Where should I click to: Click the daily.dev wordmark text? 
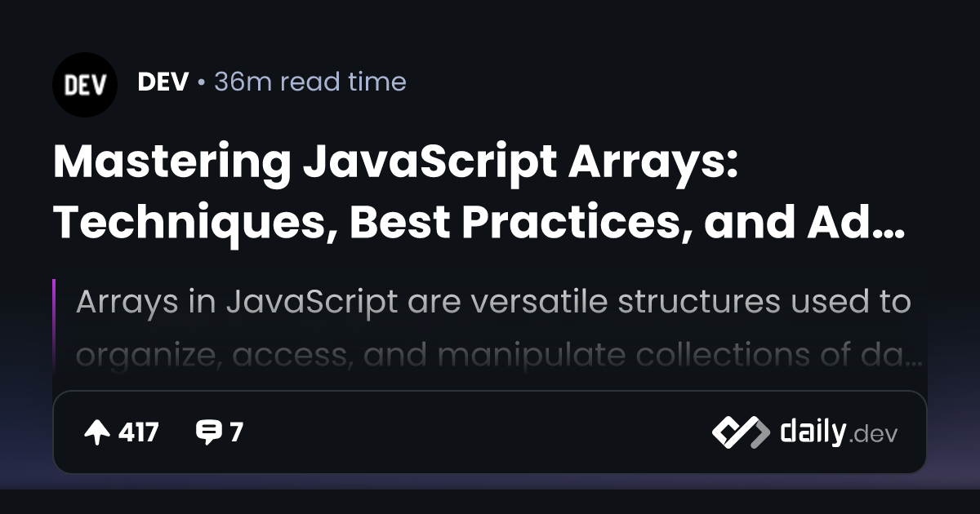[839, 432]
